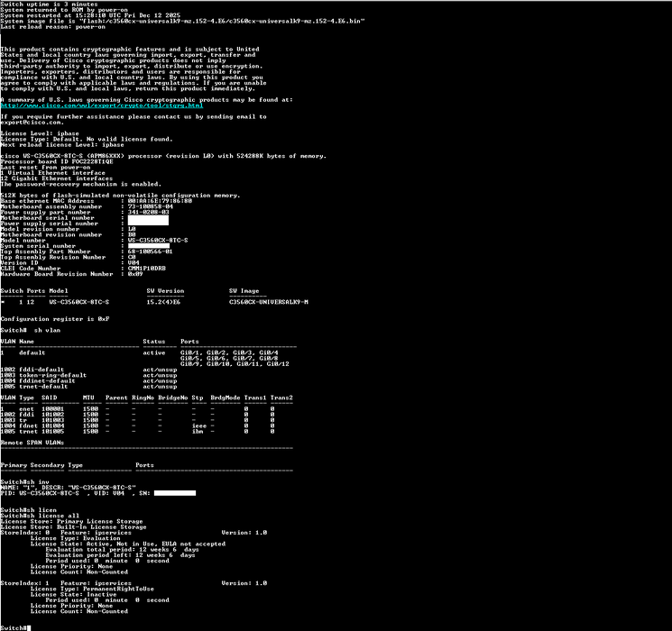The image size is (672, 631).
Task: Click the 'StoreIndex: 1' ipservices feature line
Action: (x=133, y=583)
